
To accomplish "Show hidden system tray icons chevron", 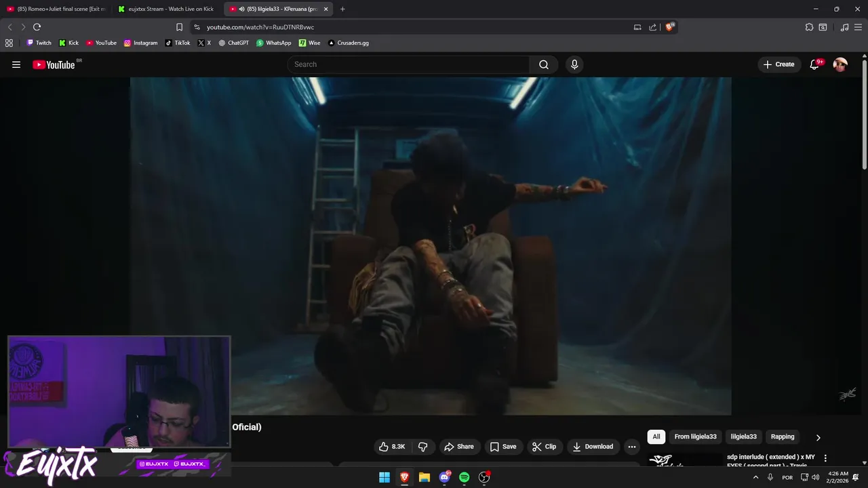I will pyautogui.click(x=755, y=477).
